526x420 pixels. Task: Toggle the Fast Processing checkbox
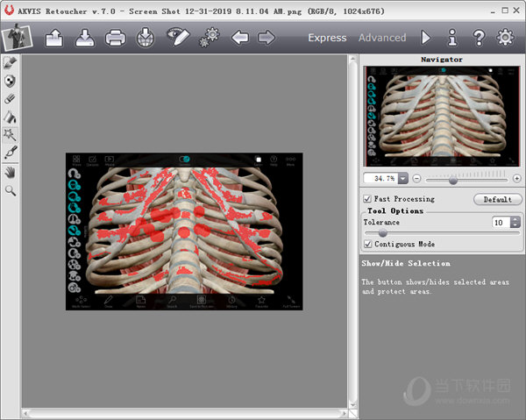click(367, 199)
